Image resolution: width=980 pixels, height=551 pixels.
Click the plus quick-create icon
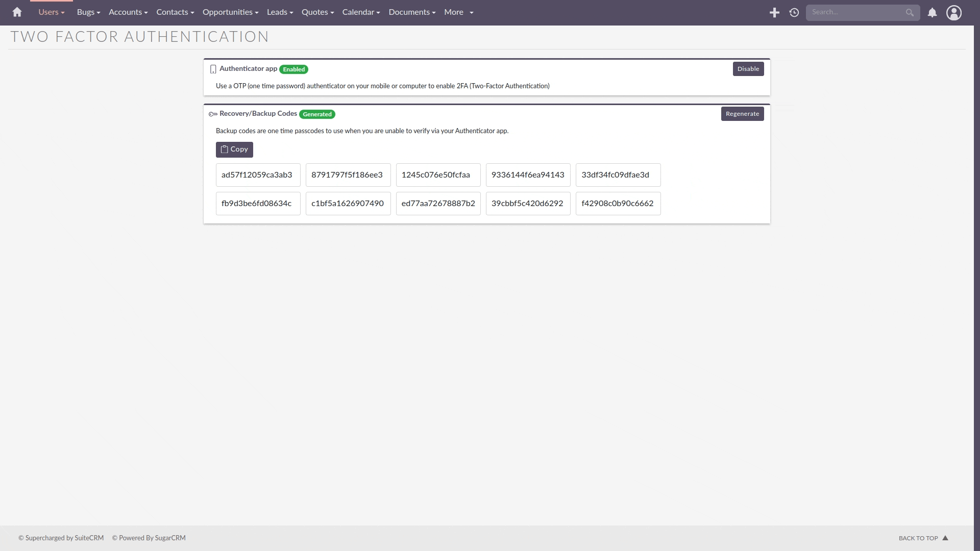pos(774,13)
